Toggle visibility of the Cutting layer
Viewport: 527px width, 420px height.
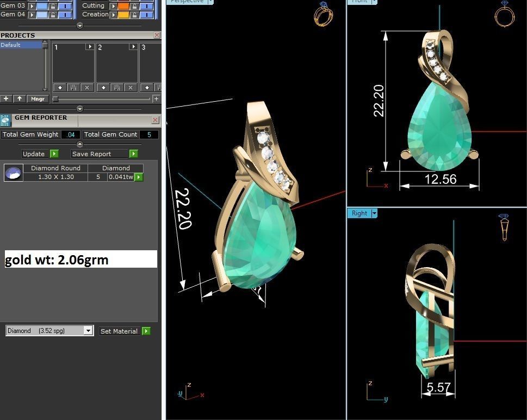pyautogui.click(x=146, y=6)
